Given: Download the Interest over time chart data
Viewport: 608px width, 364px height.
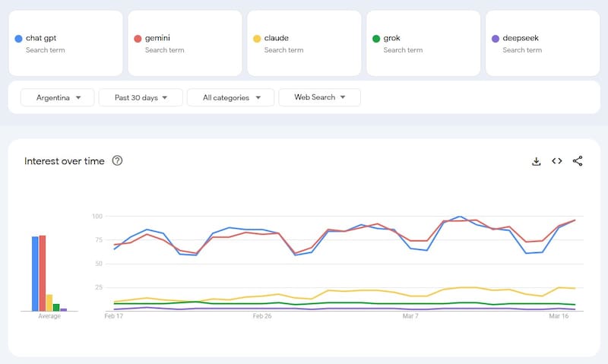Looking at the screenshot, I should pos(536,161).
